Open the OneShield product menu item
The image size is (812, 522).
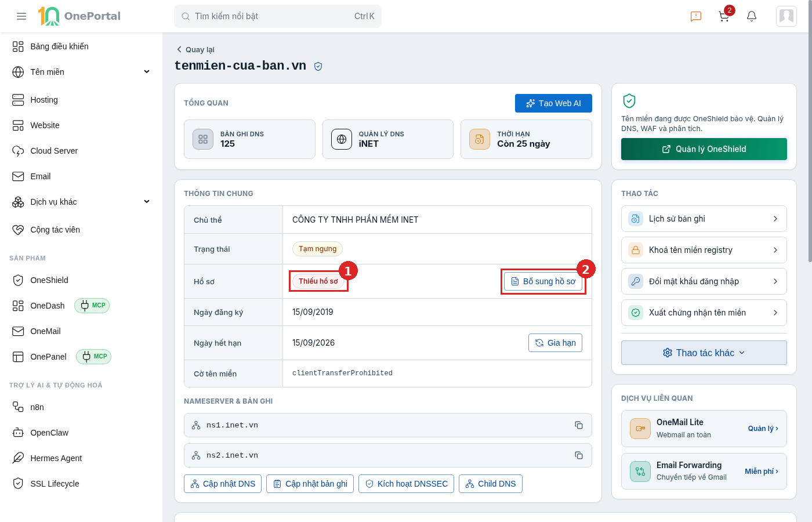(81, 280)
